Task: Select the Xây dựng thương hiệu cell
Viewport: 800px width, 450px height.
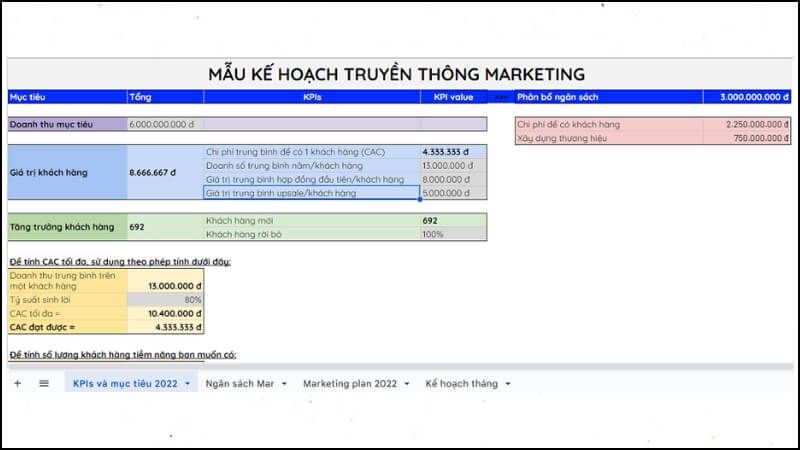Action: click(x=609, y=138)
